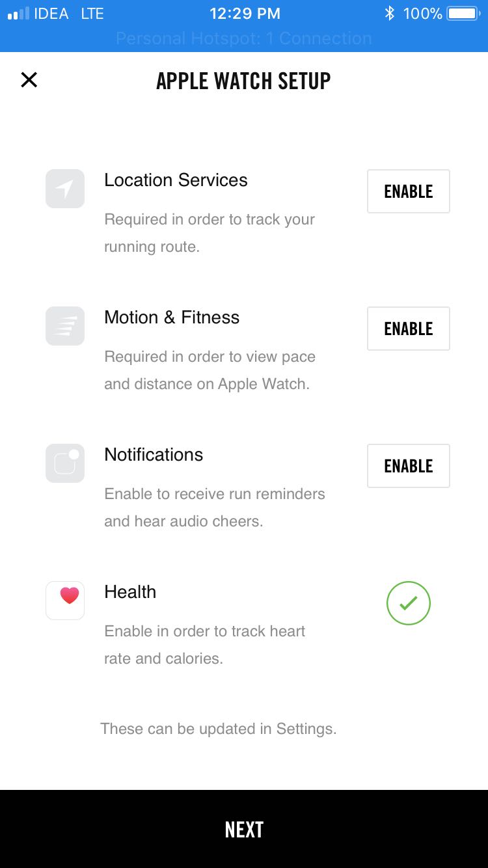
Task: Tap the battery indicator icon
Action: coord(463,13)
